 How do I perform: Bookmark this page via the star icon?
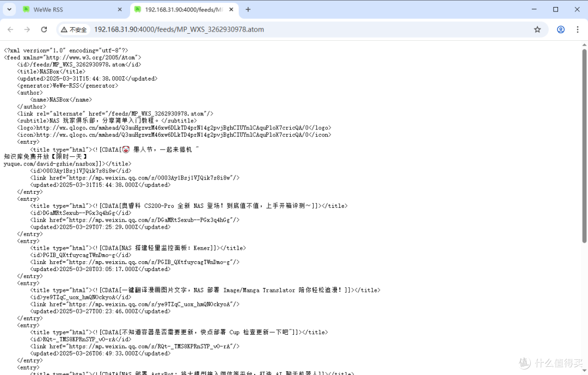tap(537, 29)
